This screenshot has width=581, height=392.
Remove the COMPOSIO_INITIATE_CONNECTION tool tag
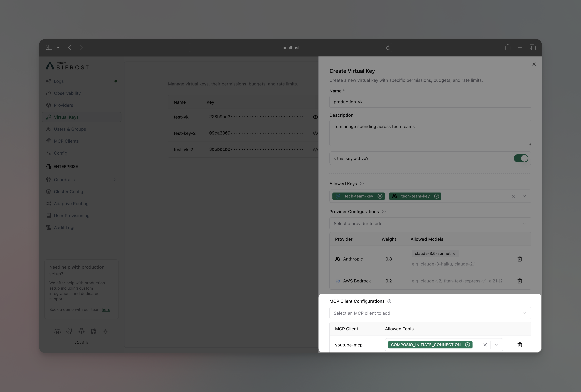pyautogui.click(x=467, y=345)
